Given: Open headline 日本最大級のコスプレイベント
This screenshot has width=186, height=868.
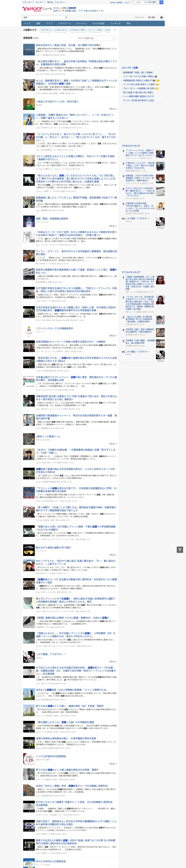Looking at the screenshot, I should [77, 378].
